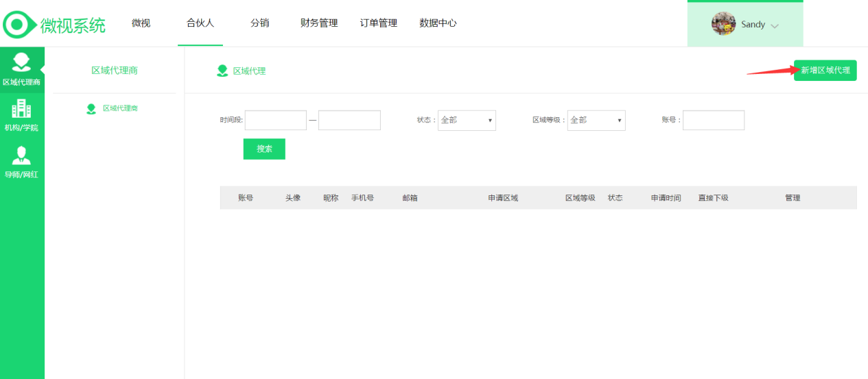Open the 机构/学院 building icon
868x379 pixels.
click(21, 108)
